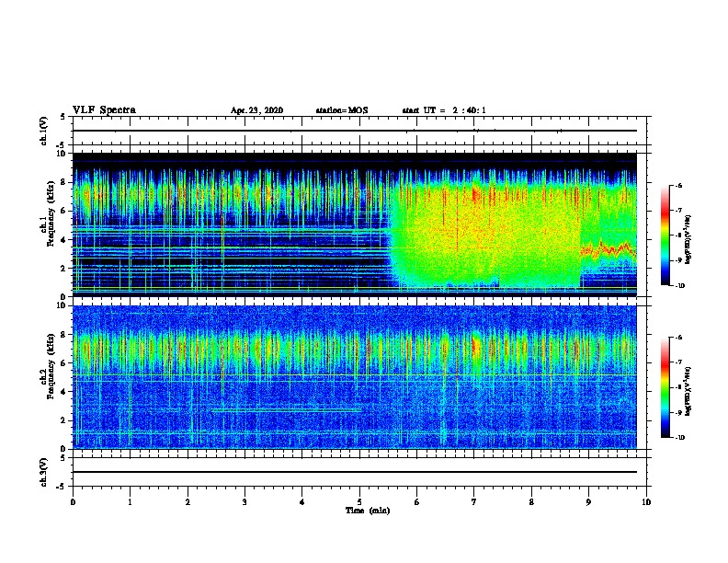Click the "-10" label on ch.2 color bar

point(679,438)
